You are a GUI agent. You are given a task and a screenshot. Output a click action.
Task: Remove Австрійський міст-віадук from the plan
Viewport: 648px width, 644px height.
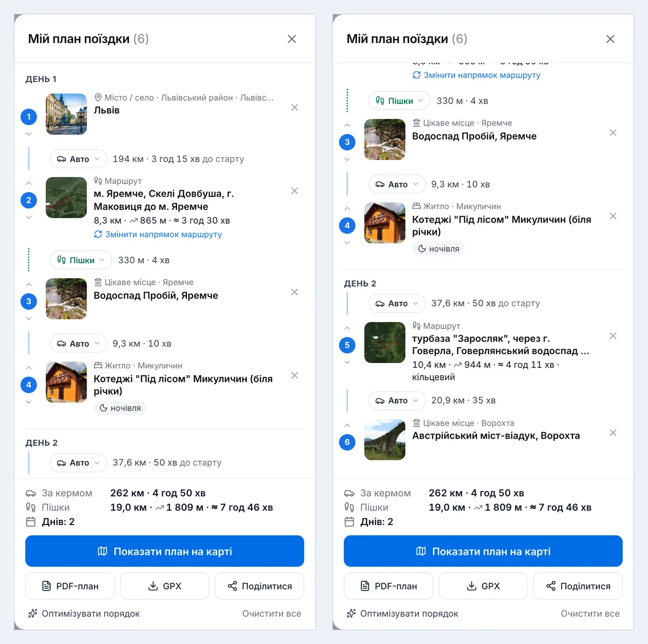613,433
